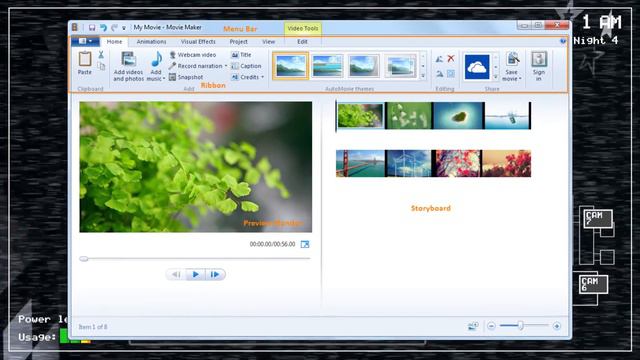Click the CAM 7 button in the game
Image resolution: width=640 pixels, height=360 pixels.
pos(598,218)
